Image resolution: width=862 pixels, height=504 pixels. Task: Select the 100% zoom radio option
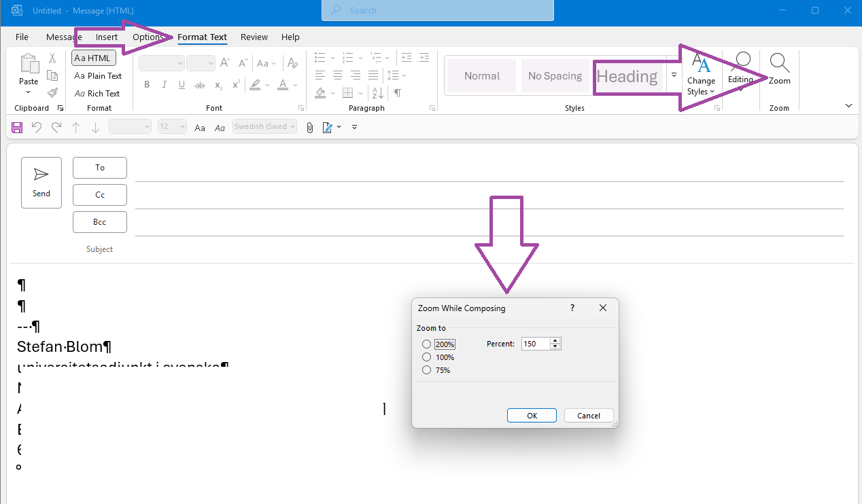pos(427,357)
